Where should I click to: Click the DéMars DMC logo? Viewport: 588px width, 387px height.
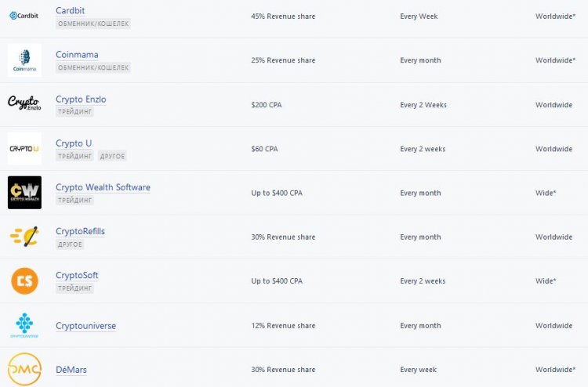pos(24,369)
